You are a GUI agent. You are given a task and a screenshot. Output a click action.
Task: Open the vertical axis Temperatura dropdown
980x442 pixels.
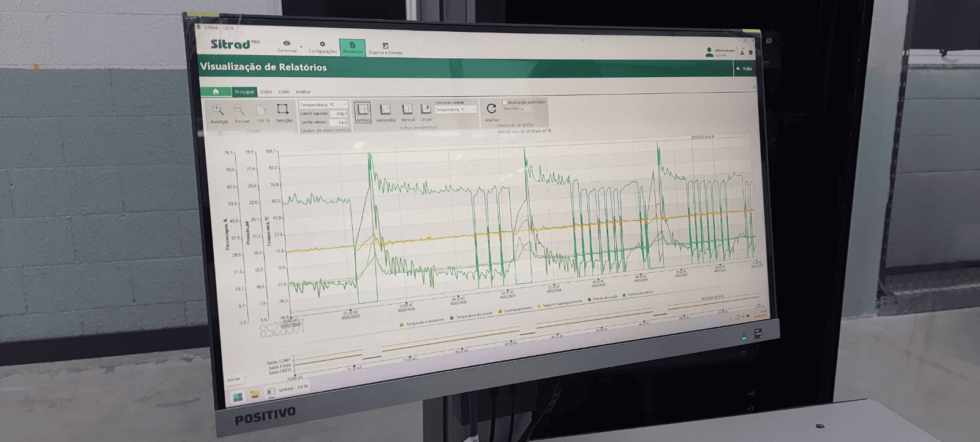tap(323, 105)
